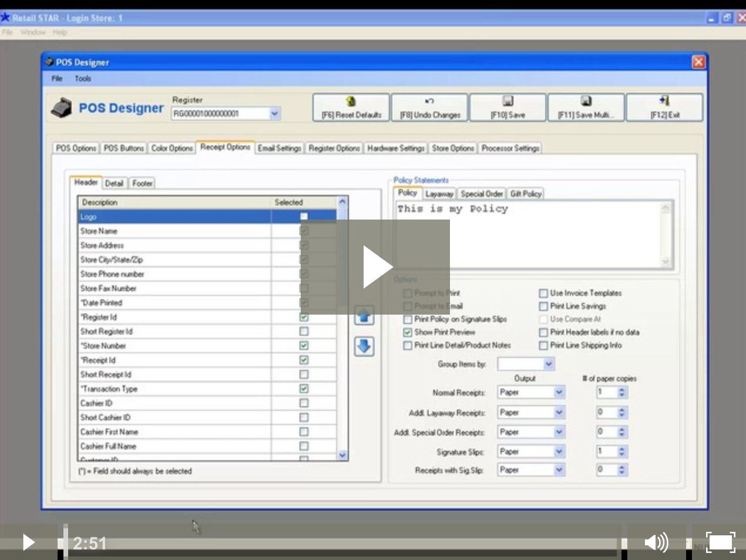The image size is (746, 560).
Task: Open the POS Designer Tools menu
Action: coord(83,78)
